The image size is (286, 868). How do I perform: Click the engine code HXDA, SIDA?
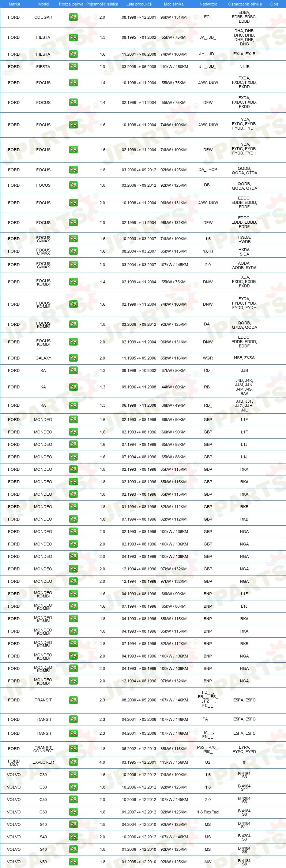tap(244, 252)
